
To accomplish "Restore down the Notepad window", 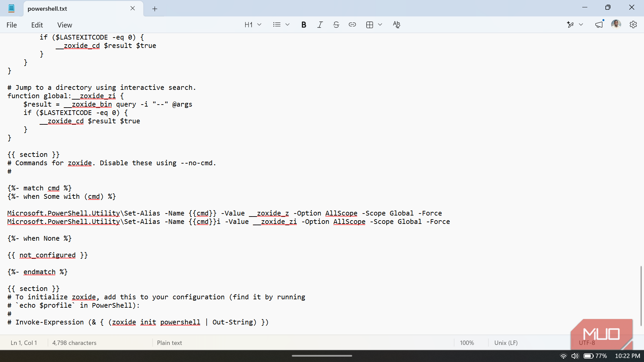I will (x=608, y=7).
